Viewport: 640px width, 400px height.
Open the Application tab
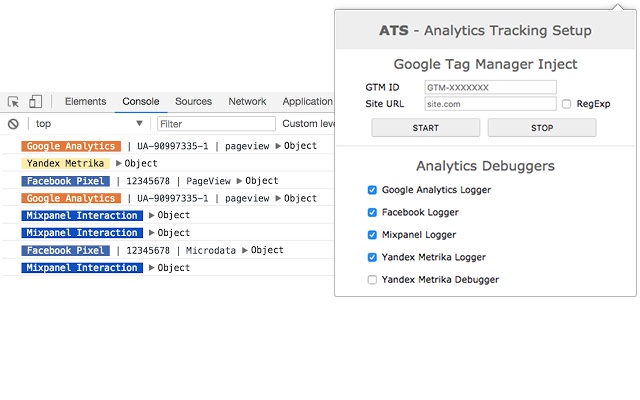pos(307,101)
